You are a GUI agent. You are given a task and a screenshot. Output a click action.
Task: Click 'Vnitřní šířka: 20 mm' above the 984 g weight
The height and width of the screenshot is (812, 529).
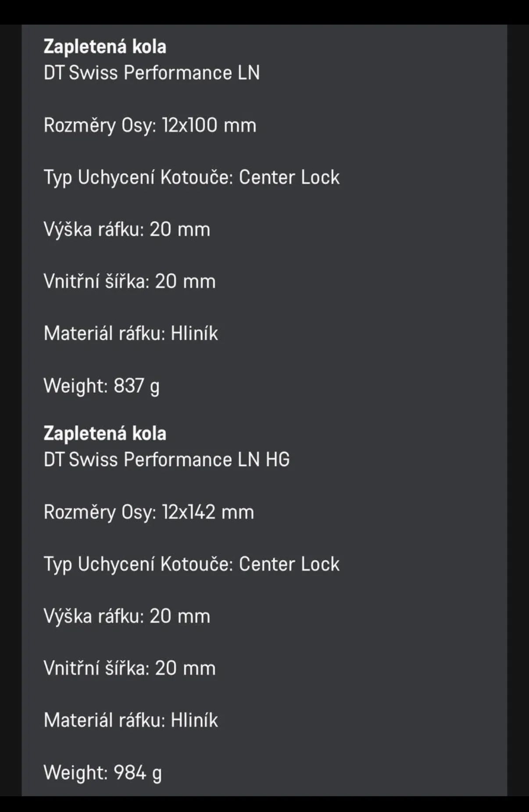[x=129, y=668]
